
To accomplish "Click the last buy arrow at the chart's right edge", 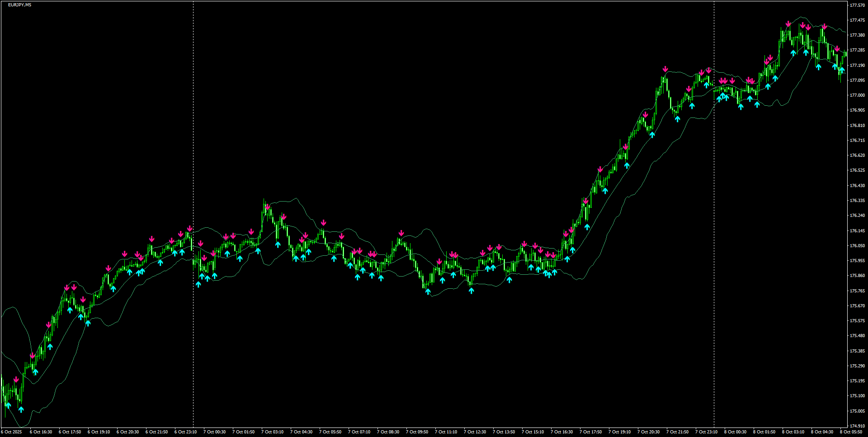I will (842, 70).
